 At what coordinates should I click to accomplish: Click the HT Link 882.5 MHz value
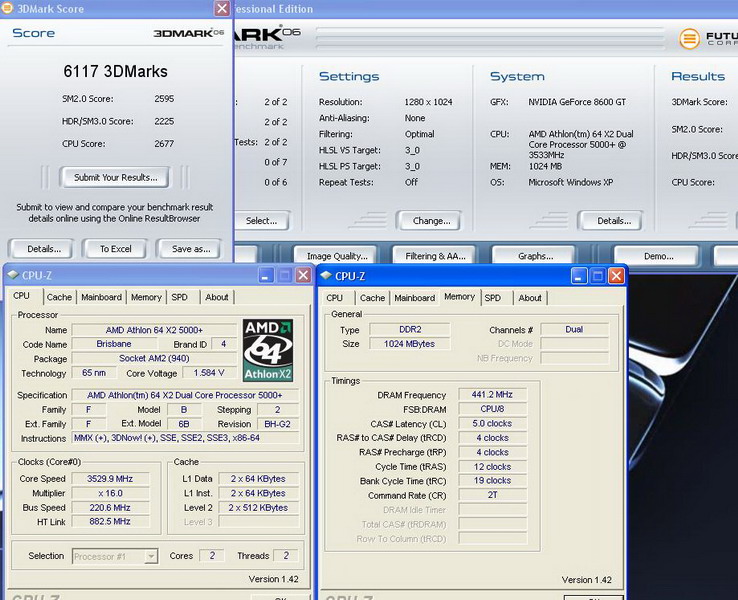pyautogui.click(x=110, y=521)
